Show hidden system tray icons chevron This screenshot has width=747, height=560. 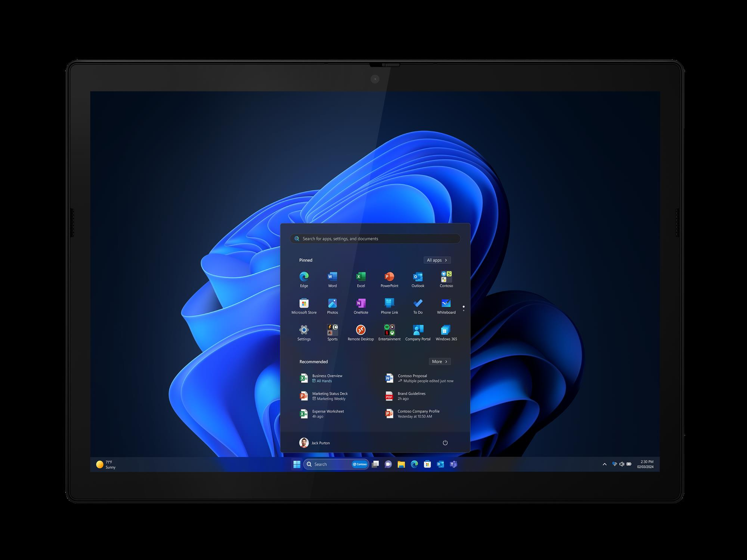pos(604,464)
